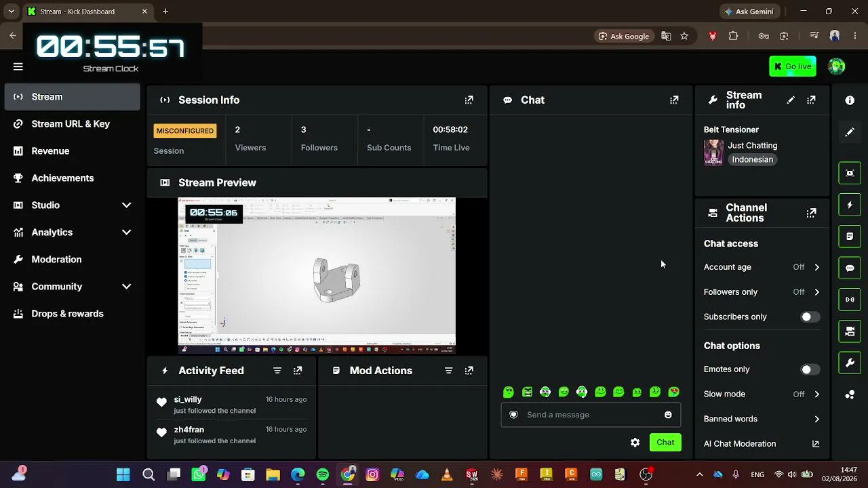
Task: Click si_willy in the Activity Feed
Action: click(188, 399)
